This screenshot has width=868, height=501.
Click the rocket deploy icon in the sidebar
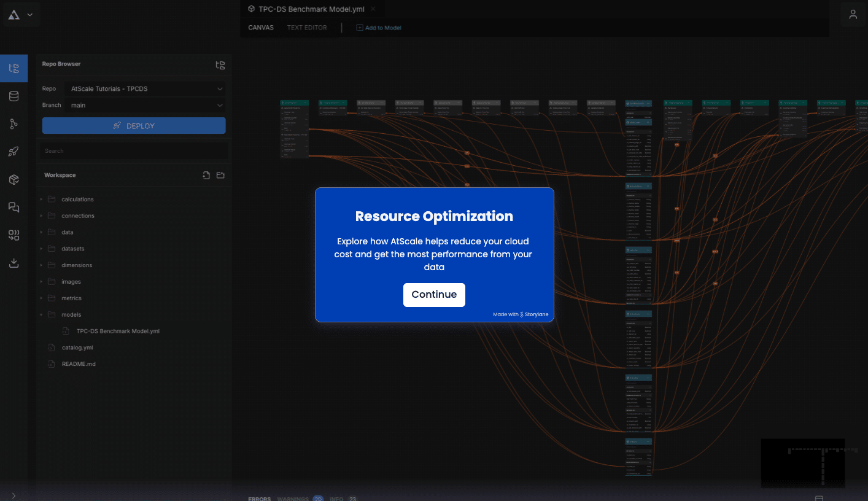pyautogui.click(x=14, y=151)
